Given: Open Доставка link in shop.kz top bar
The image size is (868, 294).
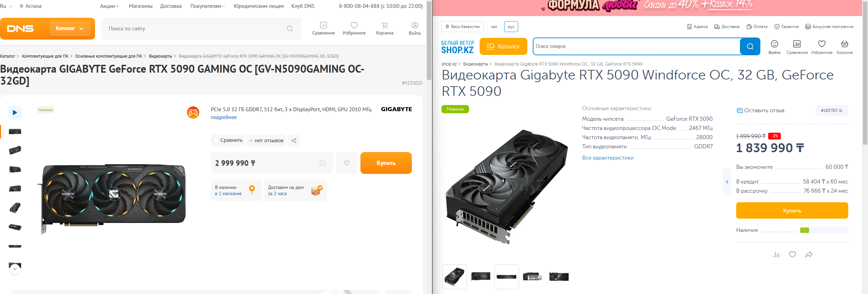Looking at the screenshot, I should pyautogui.click(x=727, y=27).
